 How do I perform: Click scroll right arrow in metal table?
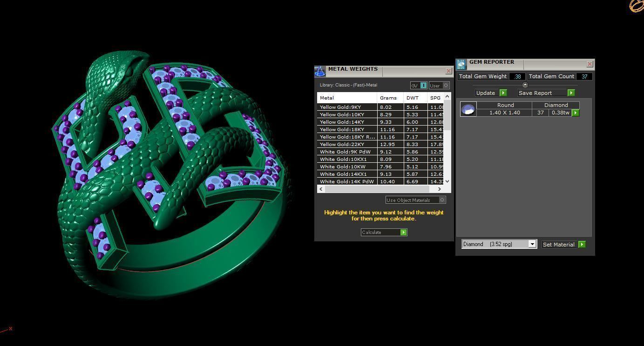(439, 189)
